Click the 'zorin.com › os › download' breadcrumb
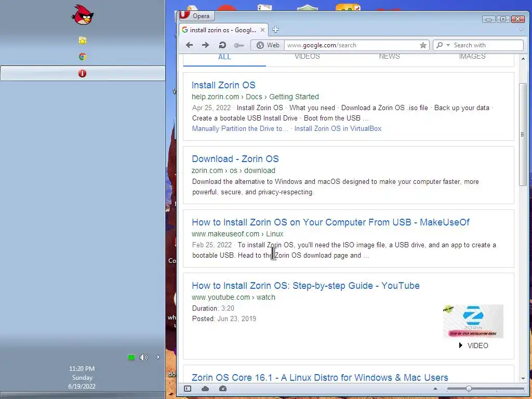 [x=233, y=170]
